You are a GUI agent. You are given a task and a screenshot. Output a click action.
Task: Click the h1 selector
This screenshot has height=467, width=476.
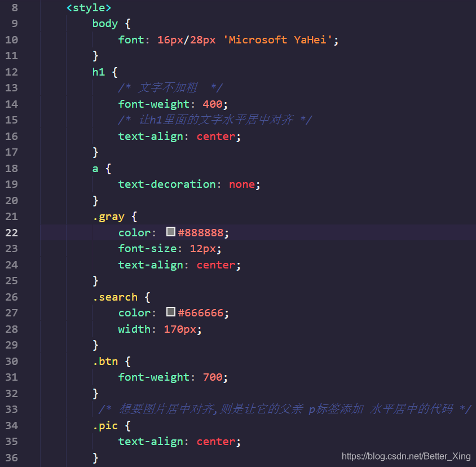[x=99, y=72]
